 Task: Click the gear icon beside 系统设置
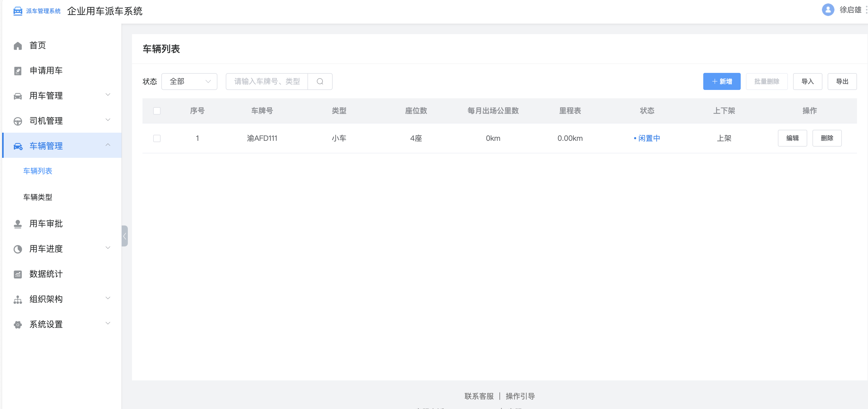click(x=18, y=325)
